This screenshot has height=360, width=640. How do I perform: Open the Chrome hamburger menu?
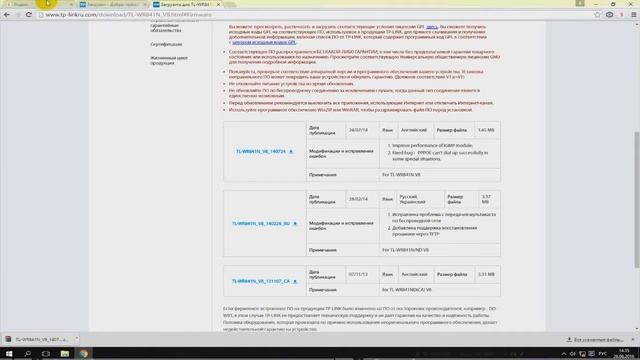[633, 15]
